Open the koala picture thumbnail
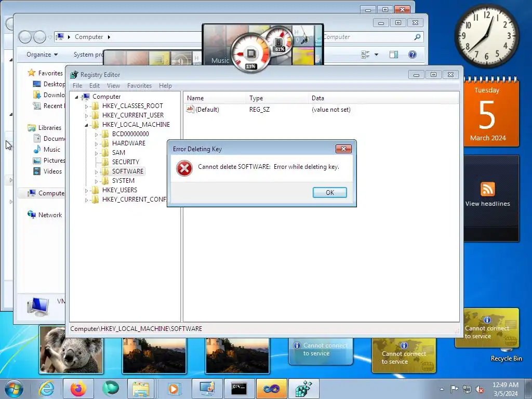This screenshot has height=399, width=532. [x=71, y=350]
